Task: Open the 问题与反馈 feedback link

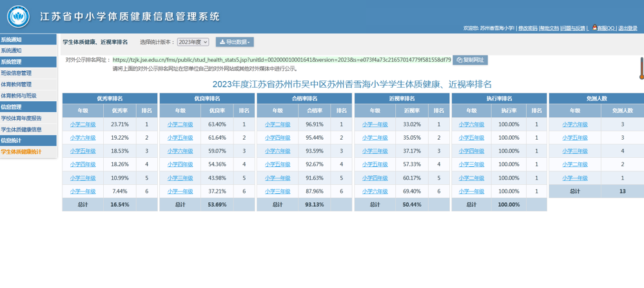Action: (x=573, y=28)
